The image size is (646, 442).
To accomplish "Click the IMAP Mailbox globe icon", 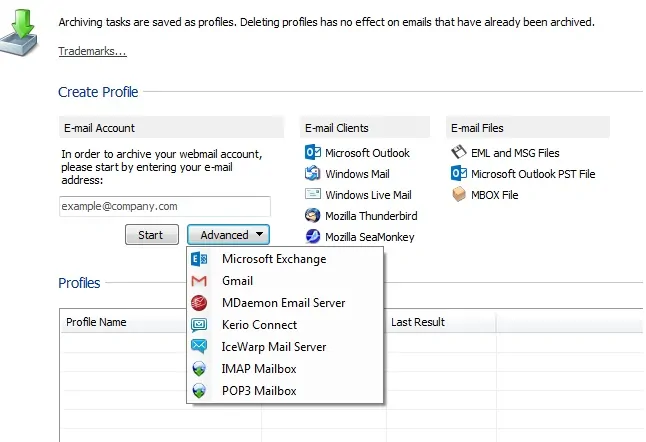I will click(x=199, y=369).
